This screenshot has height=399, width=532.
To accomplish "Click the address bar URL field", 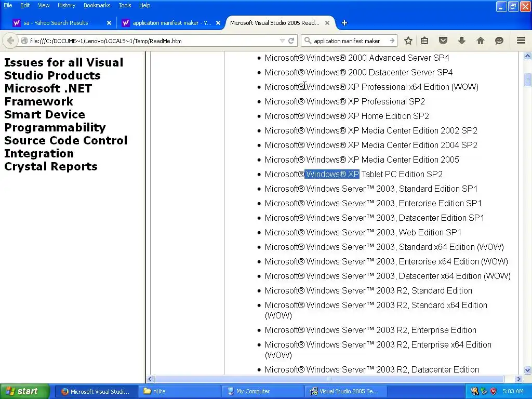I will click(153, 41).
